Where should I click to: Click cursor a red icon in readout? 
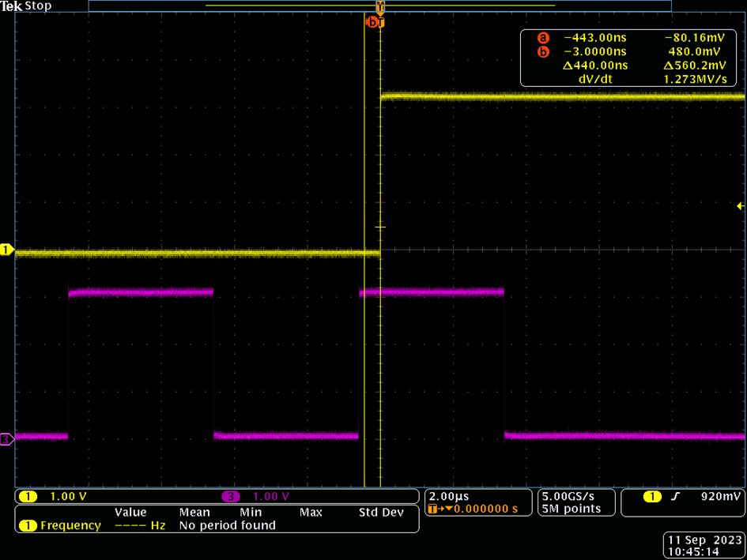tap(543, 38)
